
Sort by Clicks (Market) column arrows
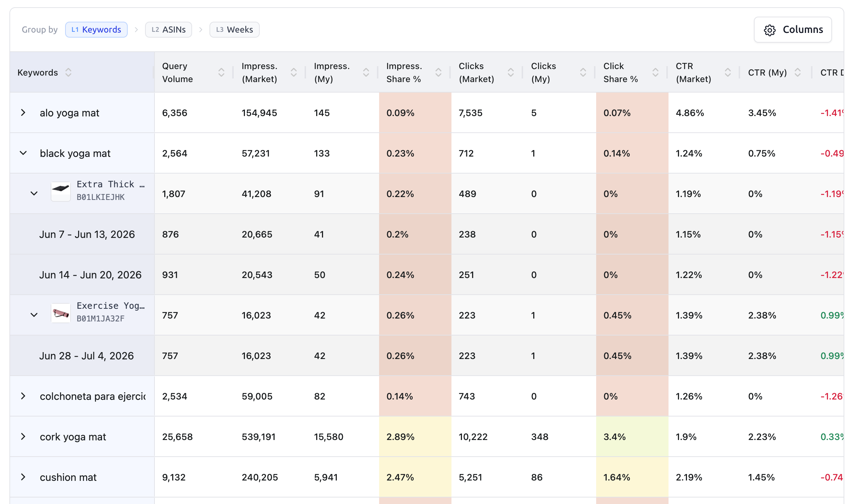[x=511, y=73]
